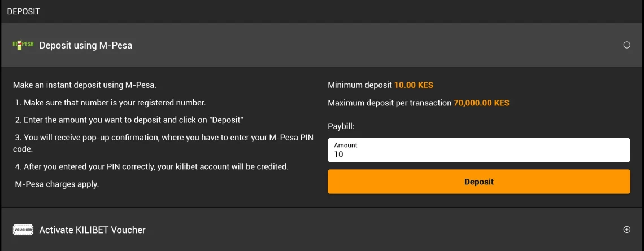Screen dimensions: 644x251
Task: Click the Paybill label
Action: point(341,127)
